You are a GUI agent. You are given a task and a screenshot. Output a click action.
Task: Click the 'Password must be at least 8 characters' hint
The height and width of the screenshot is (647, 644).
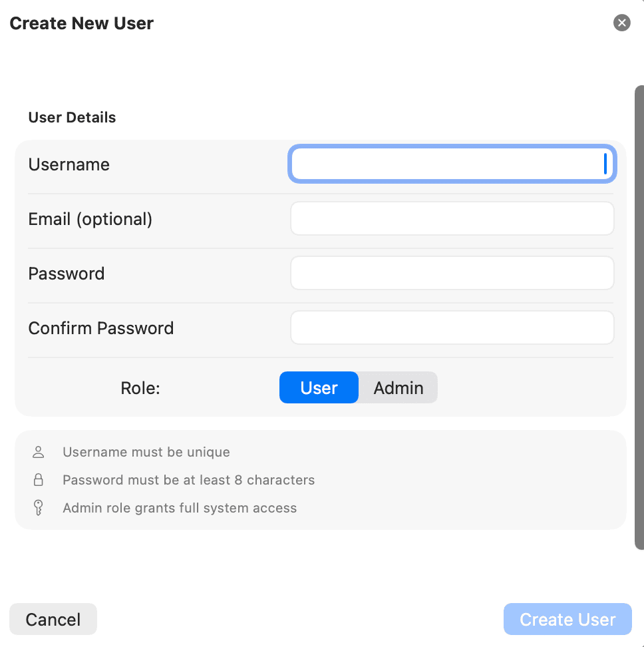(x=188, y=480)
